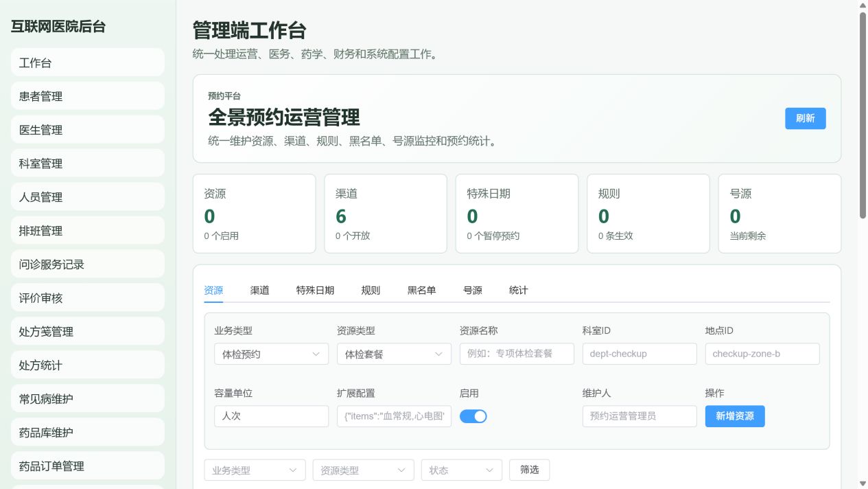Viewport: 868px width, 489px height.
Task: Click the 特殊日期 statistics card
Action: coord(517,214)
